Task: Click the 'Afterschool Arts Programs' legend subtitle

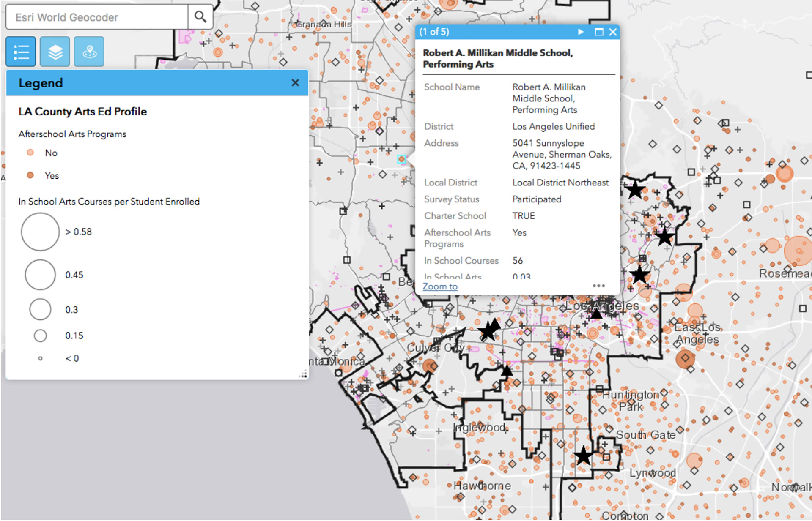Action: (x=72, y=134)
